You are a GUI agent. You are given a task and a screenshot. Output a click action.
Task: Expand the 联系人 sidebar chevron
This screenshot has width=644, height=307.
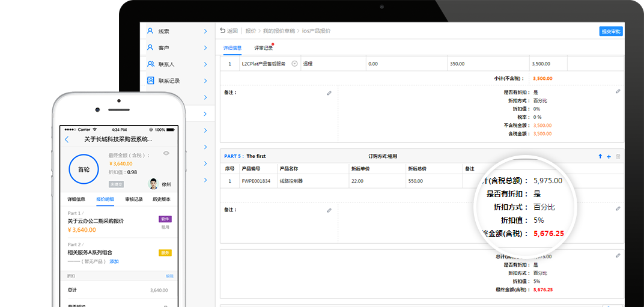pyautogui.click(x=205, y=64)
